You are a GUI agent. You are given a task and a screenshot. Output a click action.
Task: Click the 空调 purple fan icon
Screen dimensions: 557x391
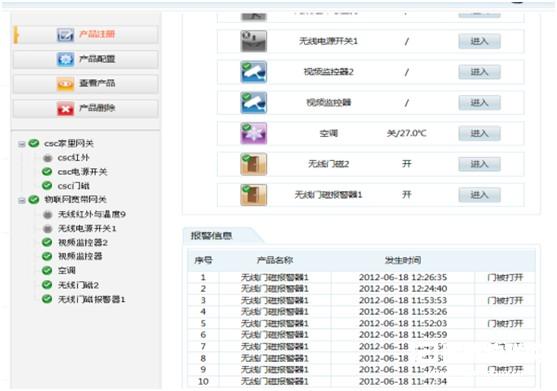(x=253, y=134)
